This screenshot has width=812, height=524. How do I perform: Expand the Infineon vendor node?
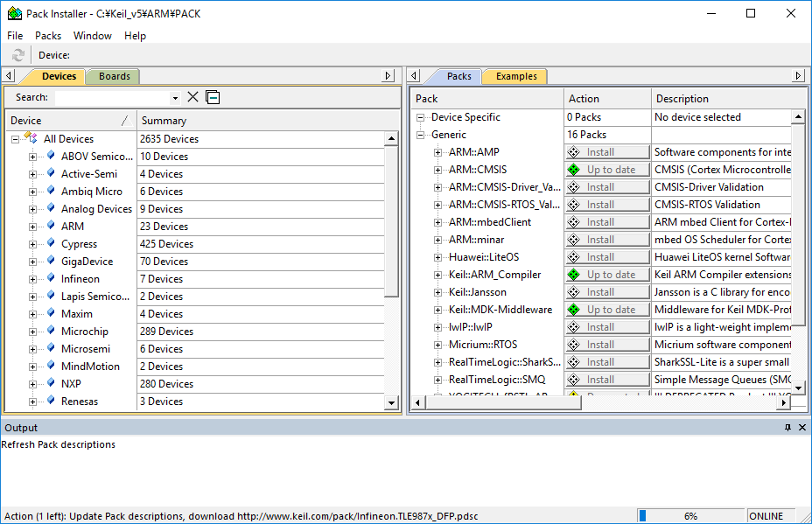[x=32, y=279]
